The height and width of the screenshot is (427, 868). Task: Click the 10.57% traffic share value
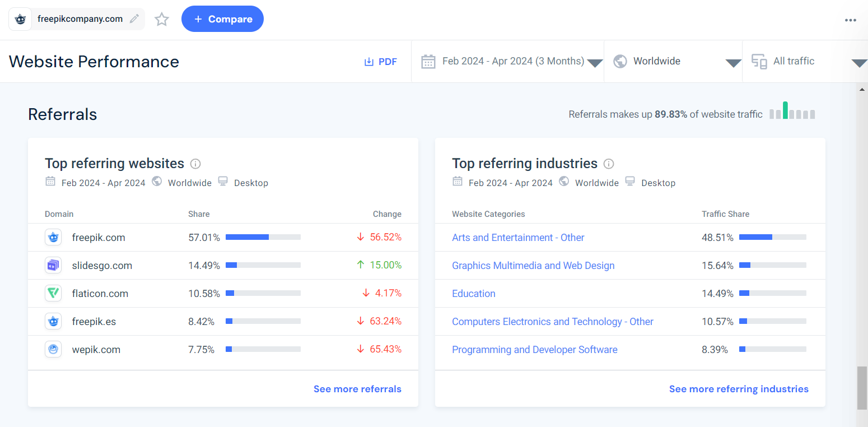(x=717, y=322)
